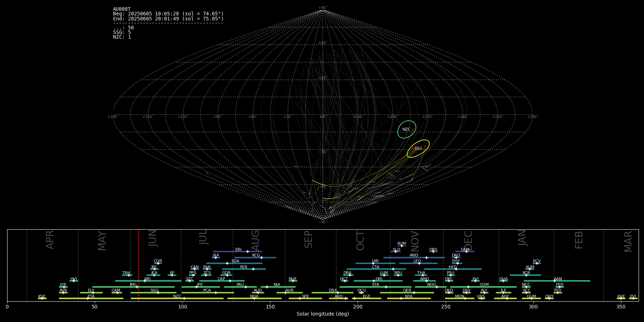Click the +270 longitude label on sky map
The height and width of the screenshot is (322, 644).
click(x=427, y=117)
